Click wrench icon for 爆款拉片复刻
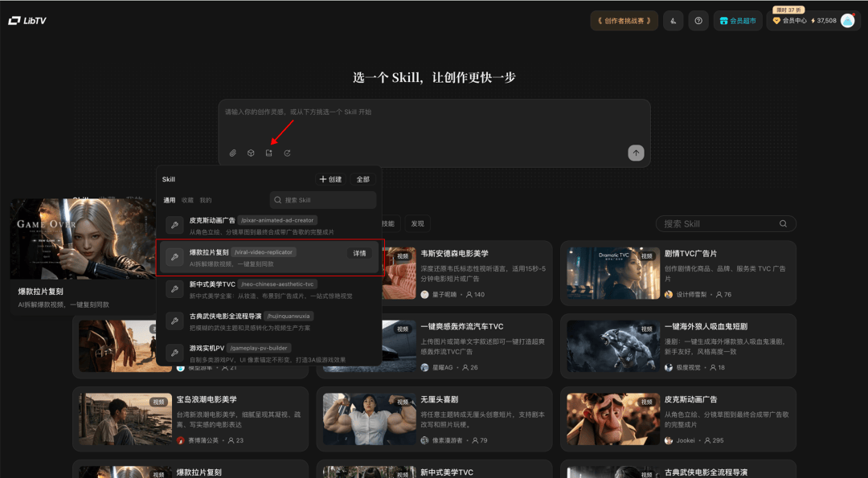The image size is (868, 478). coord(174,257)
